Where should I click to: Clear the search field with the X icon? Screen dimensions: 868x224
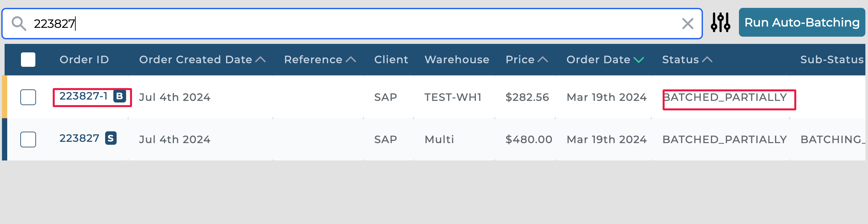click(x=688, y=24)
